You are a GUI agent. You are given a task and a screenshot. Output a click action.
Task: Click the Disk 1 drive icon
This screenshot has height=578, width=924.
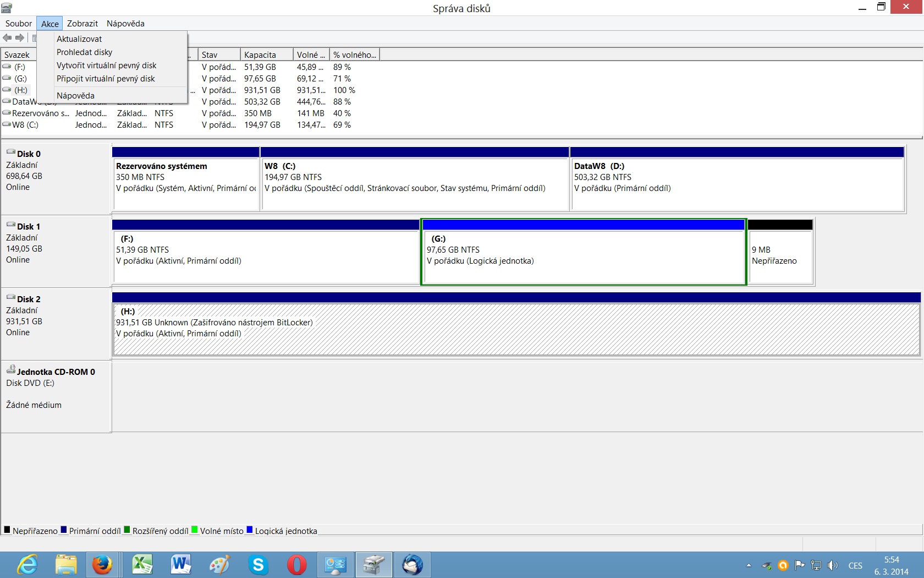pyautogui.click(x=11, y=225)
